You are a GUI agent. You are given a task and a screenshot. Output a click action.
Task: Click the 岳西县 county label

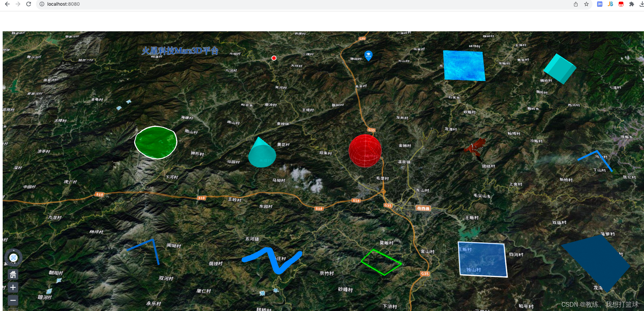423,208
